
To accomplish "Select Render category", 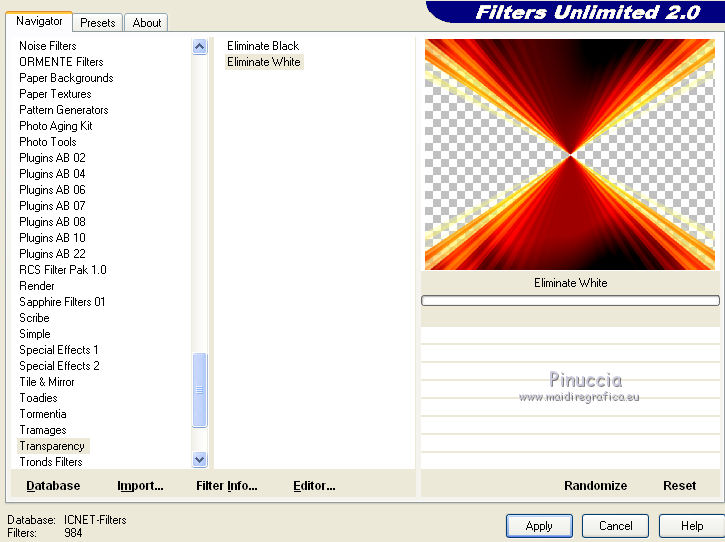I will 37,286.
